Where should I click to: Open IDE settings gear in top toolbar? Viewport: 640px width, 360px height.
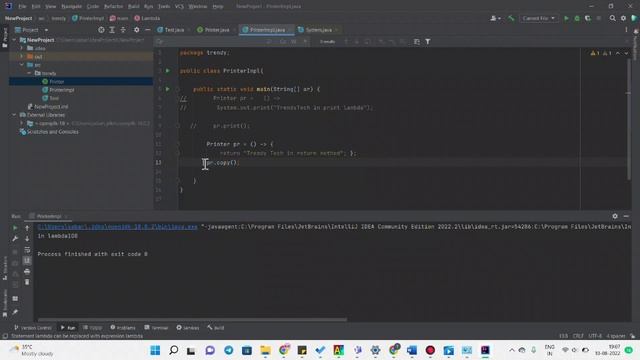point(623,18)
